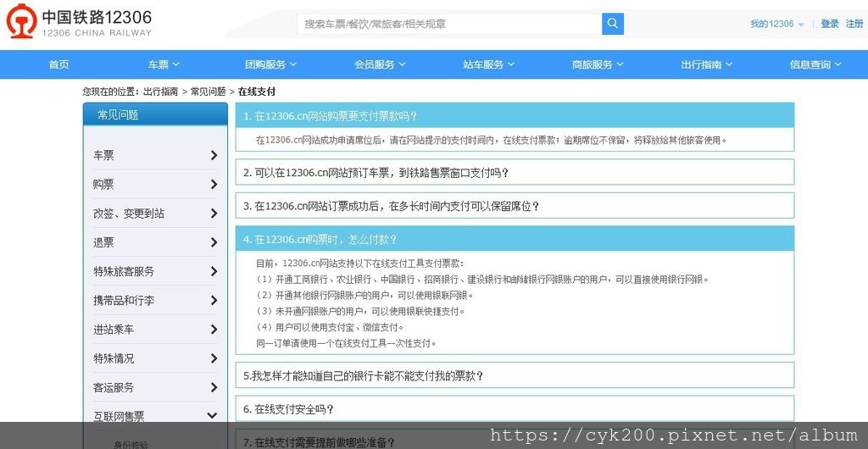The width and height of the screenshot is (868, 449).
Task: Expand the 携带品和行李 sidebar arrow
Action: [214, 300]
